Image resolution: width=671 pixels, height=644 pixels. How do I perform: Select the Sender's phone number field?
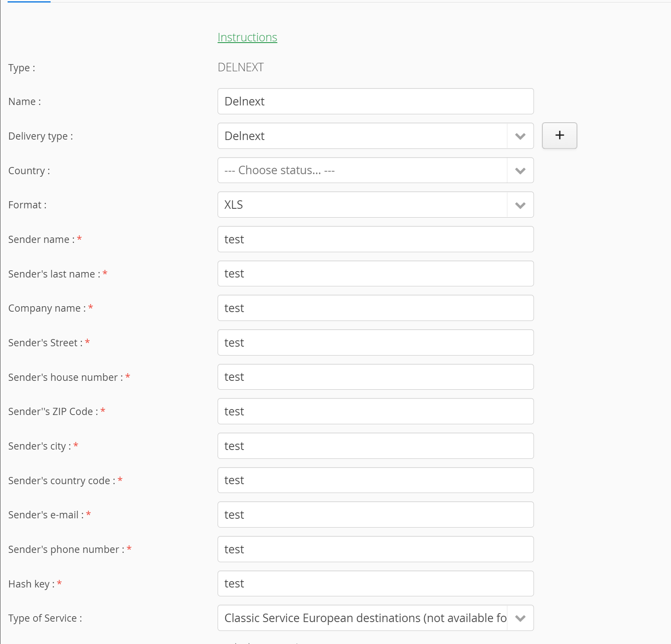pyautogui.click(x=375, y=549)
